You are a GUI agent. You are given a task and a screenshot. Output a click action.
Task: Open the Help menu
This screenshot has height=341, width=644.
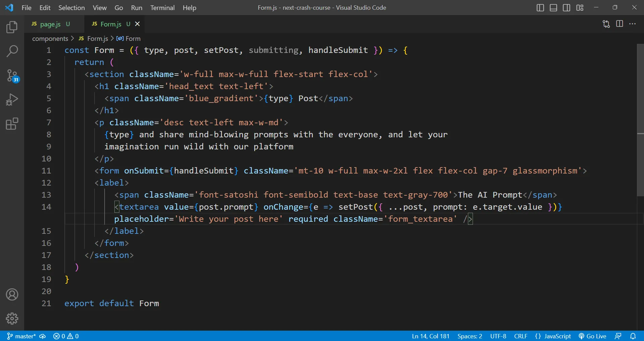(190, 8)
